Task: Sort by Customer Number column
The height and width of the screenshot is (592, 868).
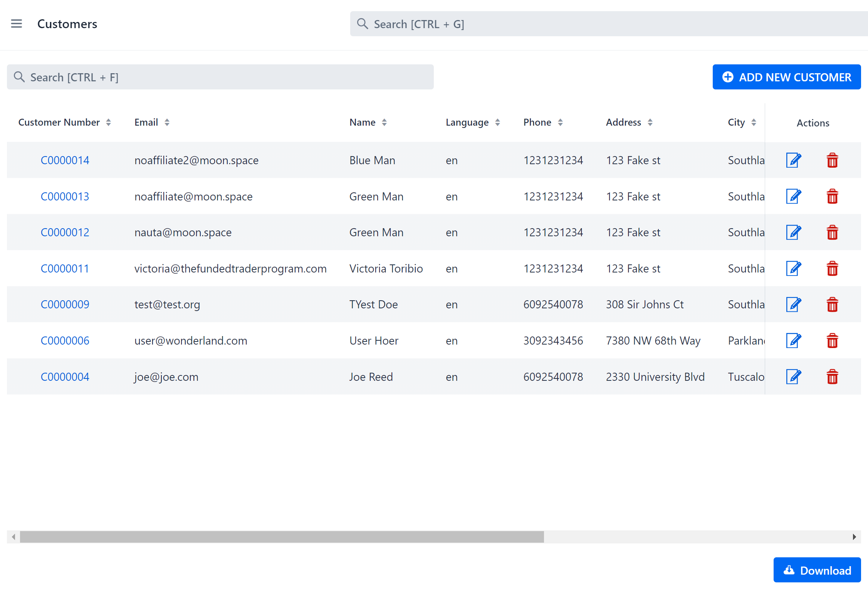Action: point(109,122)
